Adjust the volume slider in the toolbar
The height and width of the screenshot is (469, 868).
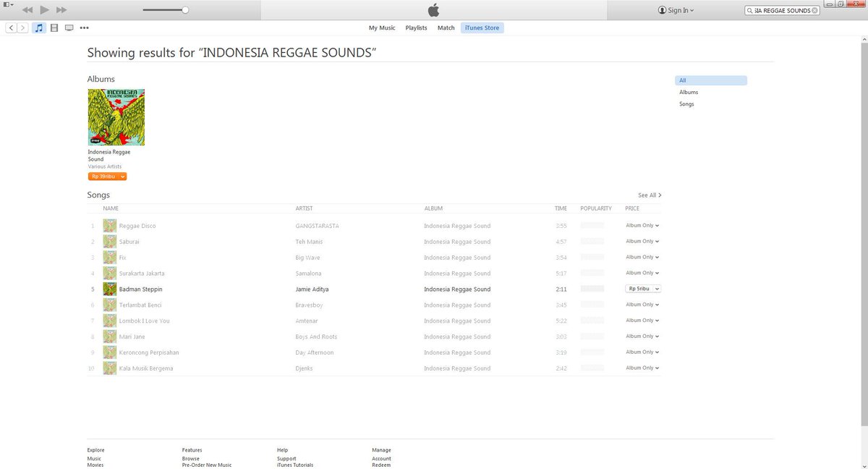coord(165,10)
